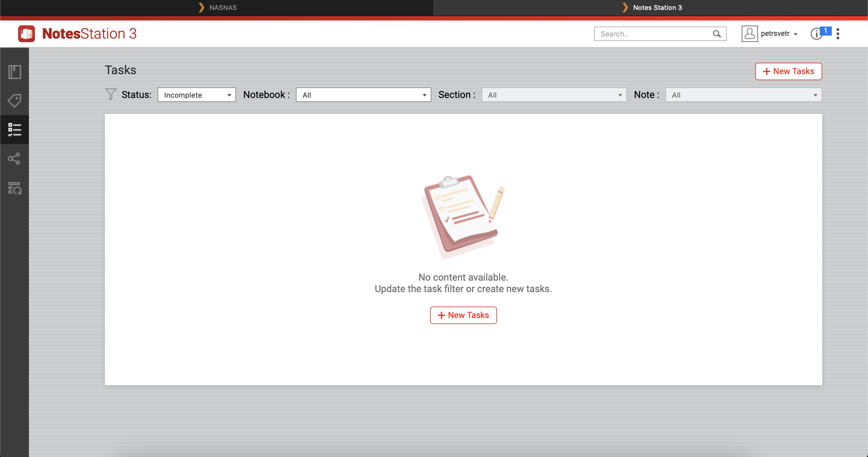Open the Note filter dropdown

[743, 95]
